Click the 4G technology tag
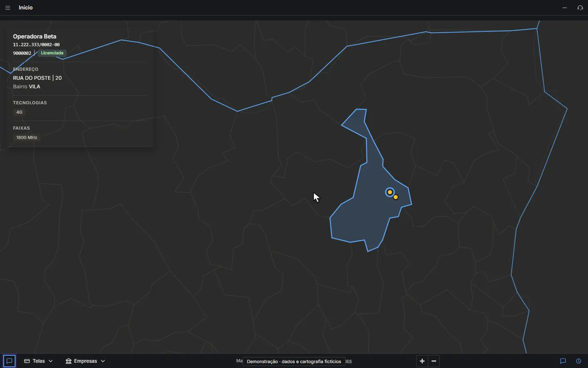Image resolution: width=588 pixels, height=368 pixels. (19, 112)
